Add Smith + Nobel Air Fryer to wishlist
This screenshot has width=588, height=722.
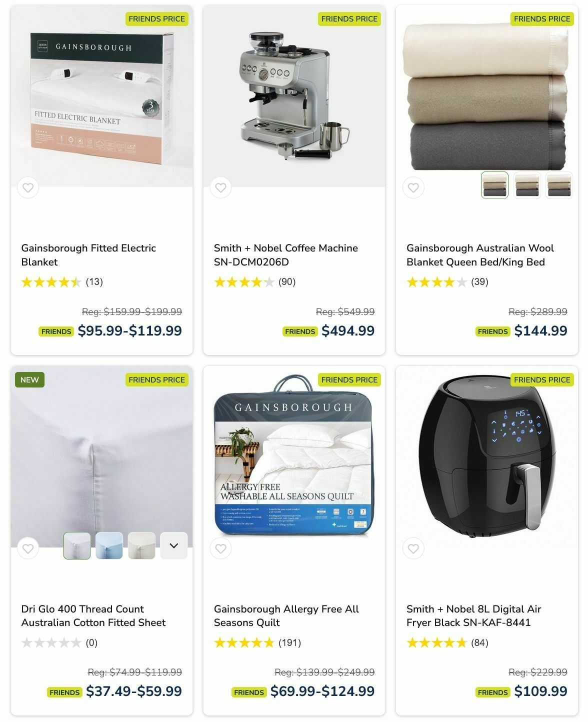(x=413, y=548)
